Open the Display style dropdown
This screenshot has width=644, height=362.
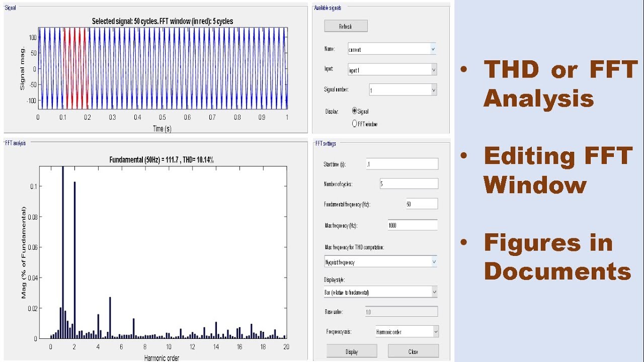point(381,292)
